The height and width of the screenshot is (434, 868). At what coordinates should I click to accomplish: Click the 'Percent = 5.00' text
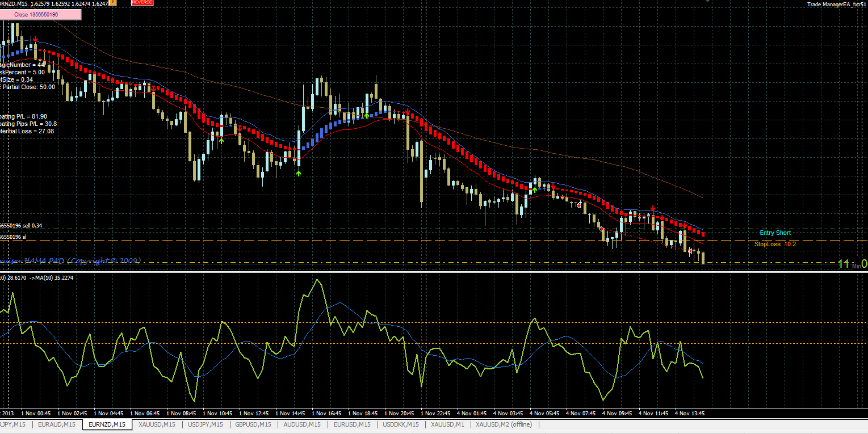pos(25,72)
